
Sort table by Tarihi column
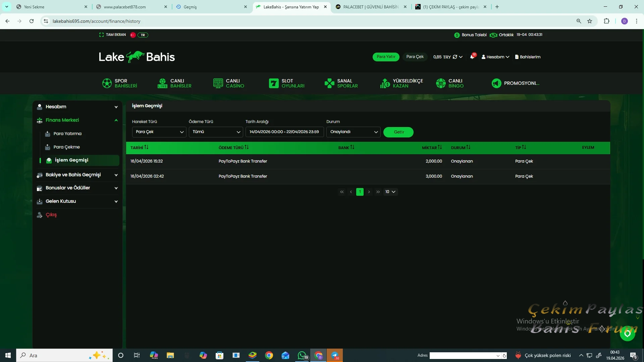139,147
